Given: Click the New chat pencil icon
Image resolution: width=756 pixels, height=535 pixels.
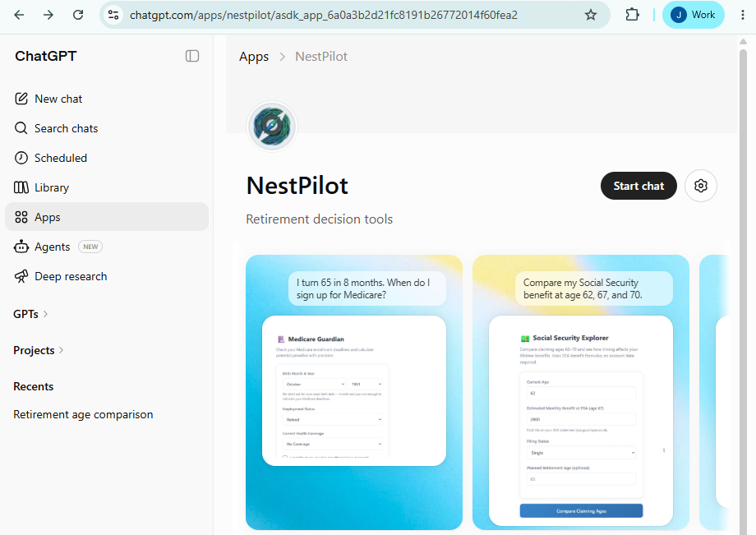Looking at the screenshot, I should click(x=21, y=99).
